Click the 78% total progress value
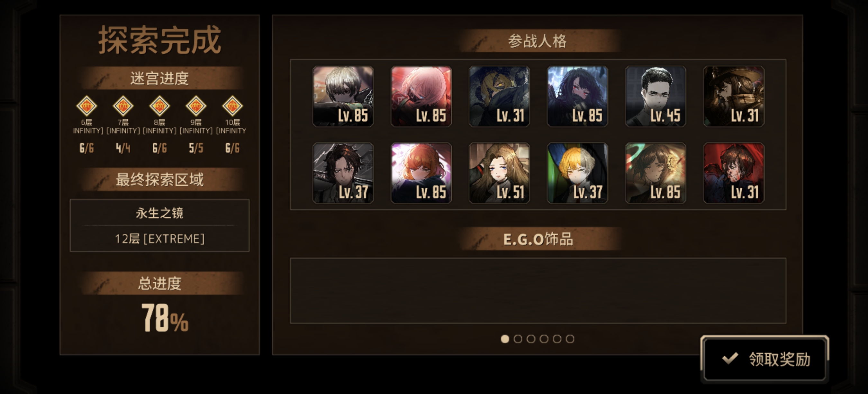The height and width of the screenshot is (394, 868). click(165, 317)
